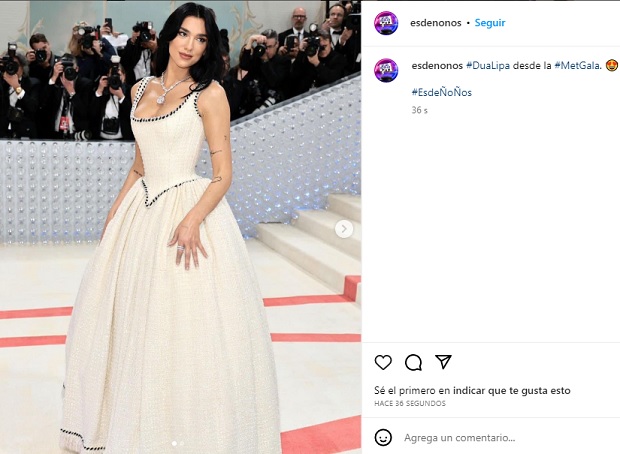Viewport: 620px width, 454px height.
Task: Like the post with the heart icon
Action: click(x=383, y=362)
